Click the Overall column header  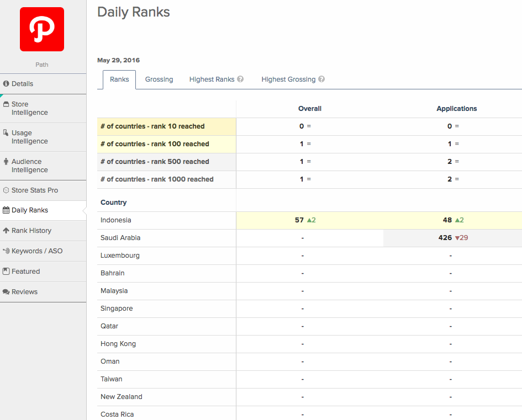[309, 108]
